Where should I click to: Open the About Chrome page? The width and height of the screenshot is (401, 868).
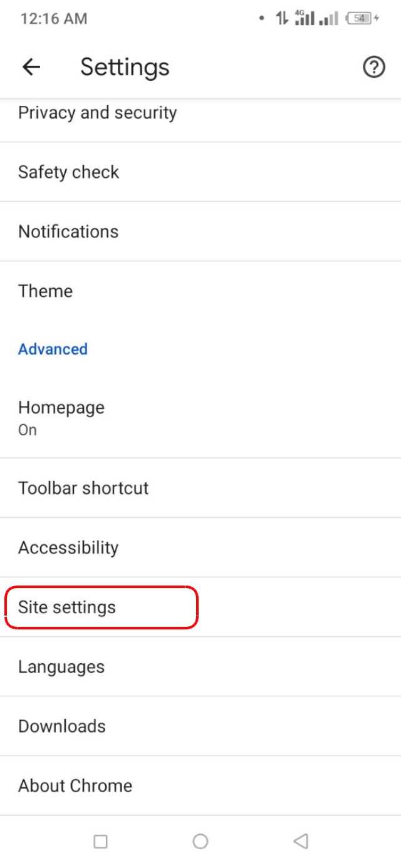coord(75,785)
